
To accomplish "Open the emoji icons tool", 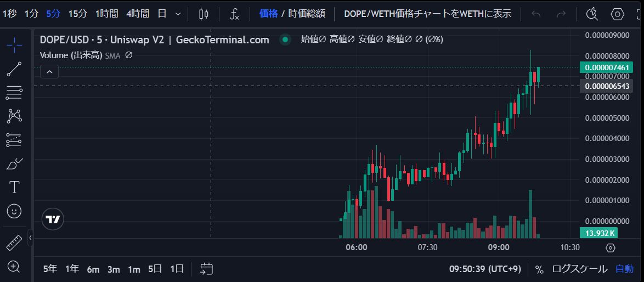I will (14, 211).
